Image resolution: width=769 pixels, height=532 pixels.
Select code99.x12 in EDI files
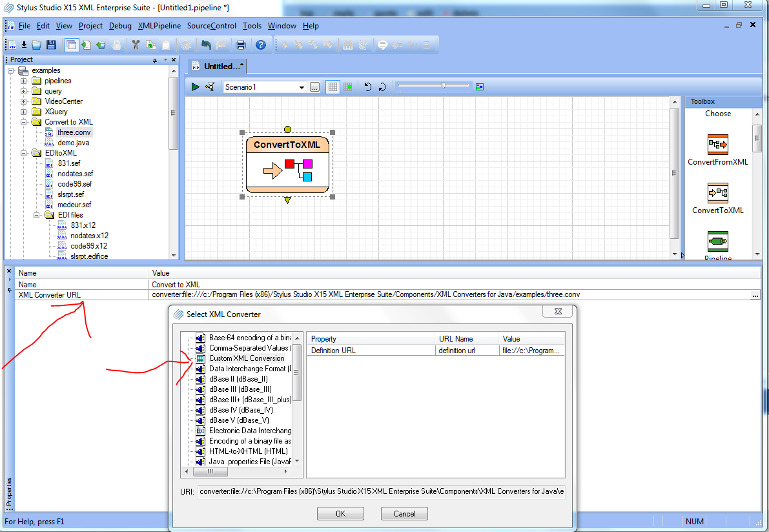[x=88, y=246]
